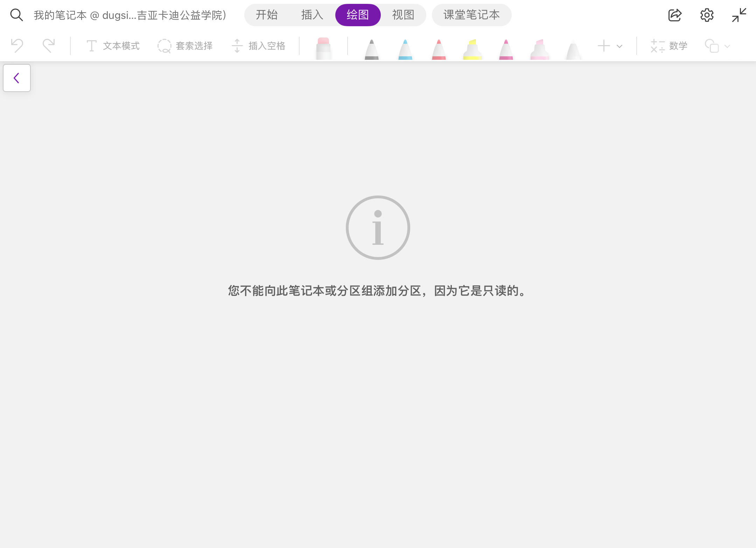Expand the add pen dropdown arrow
Screen dimensions: 756x548
619,46
